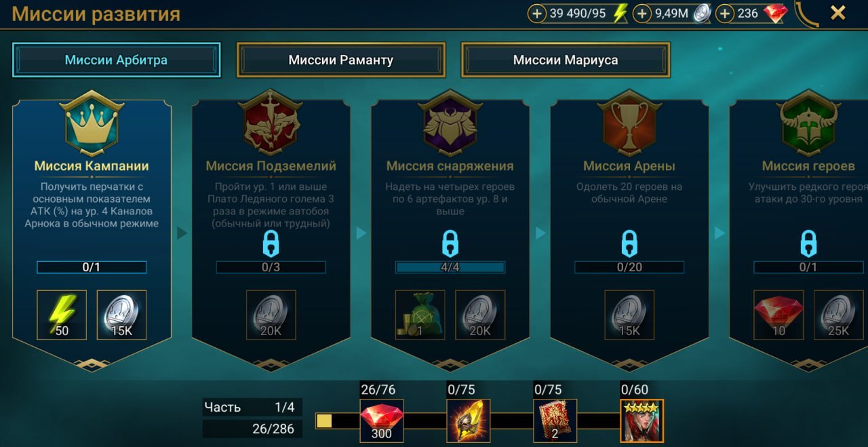This screenshot has width=868, height=447.
Task: Click the arrow between Кампании and Подземелий cards
Action: click(182, 233)
